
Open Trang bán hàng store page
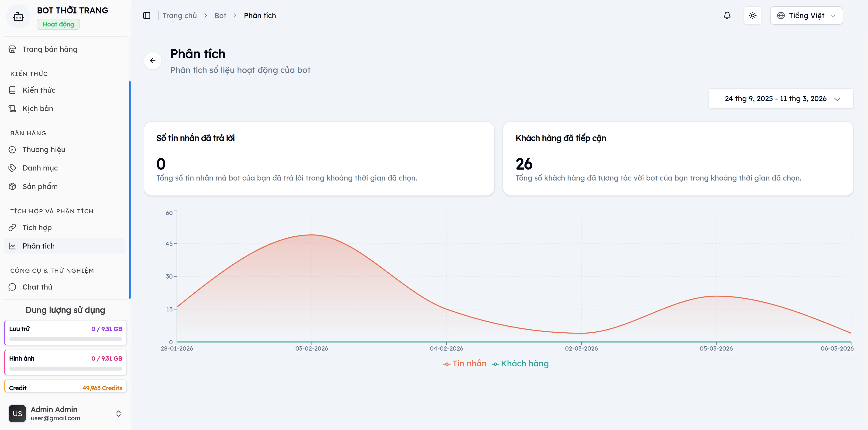point(50,49)
